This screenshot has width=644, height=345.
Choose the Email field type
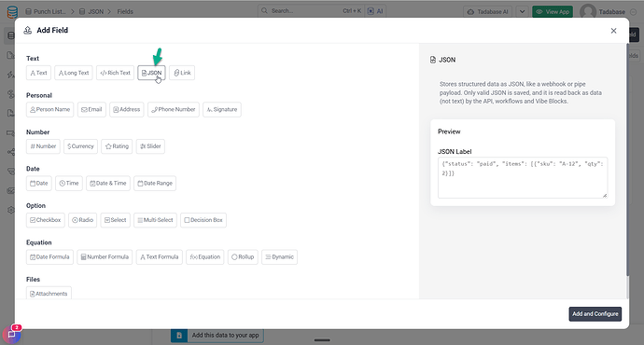pyautogui.click(x=91, y=109)
